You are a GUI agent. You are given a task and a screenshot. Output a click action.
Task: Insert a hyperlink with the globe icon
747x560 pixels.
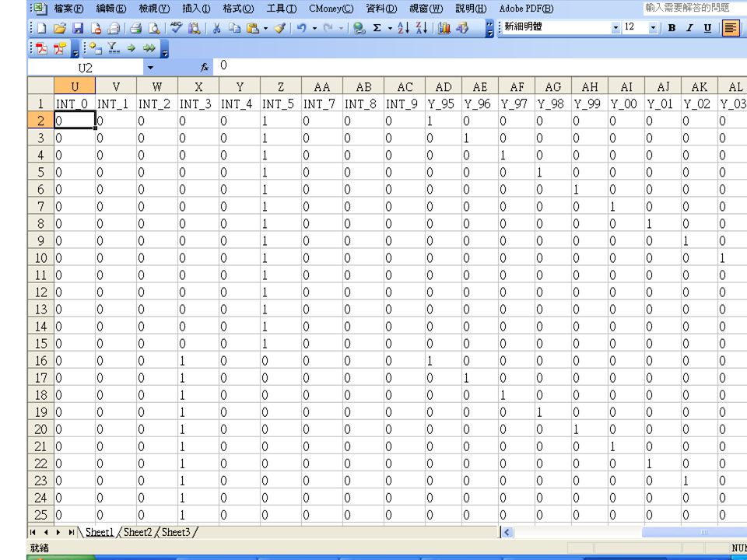click(x=359, y=29)
